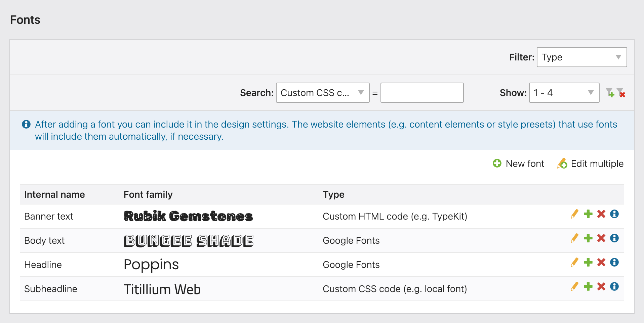Click the apply filter funnel icon
Image resolution: width=644 pixels, height=323 pixels.
(610, 93)
